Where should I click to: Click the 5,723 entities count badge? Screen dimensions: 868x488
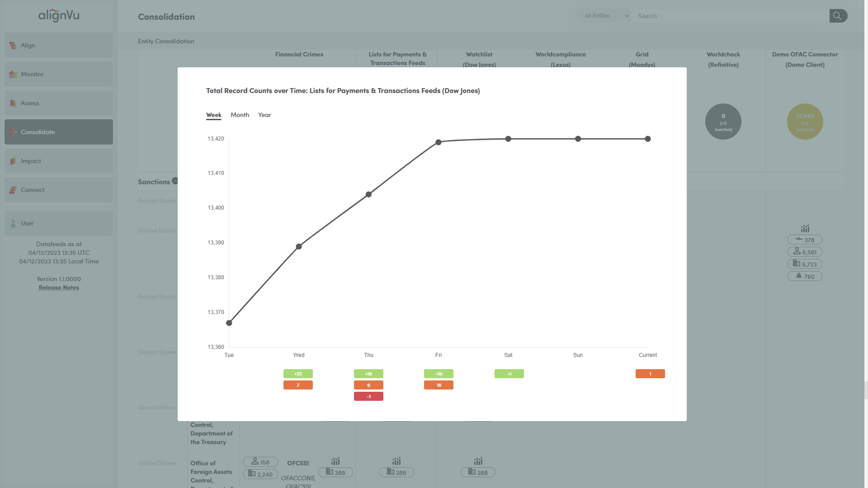(805, 264)
